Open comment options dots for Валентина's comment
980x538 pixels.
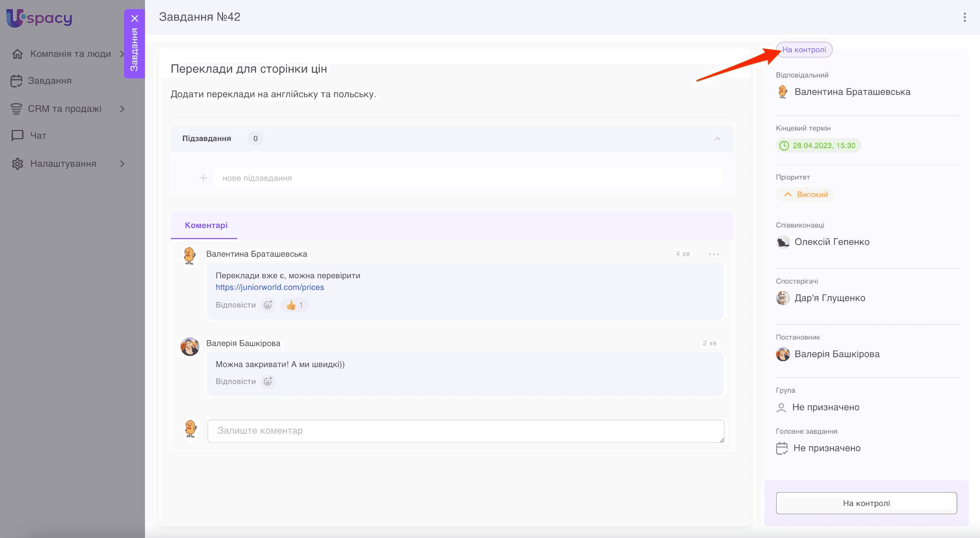pyautogui.click(x=713, y=254)
